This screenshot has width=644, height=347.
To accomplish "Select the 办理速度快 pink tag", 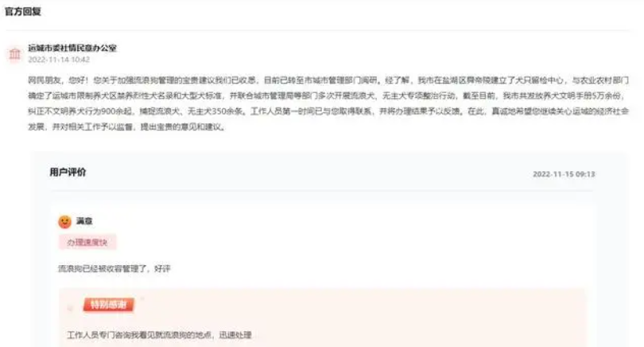I will [x=87, y=243].
